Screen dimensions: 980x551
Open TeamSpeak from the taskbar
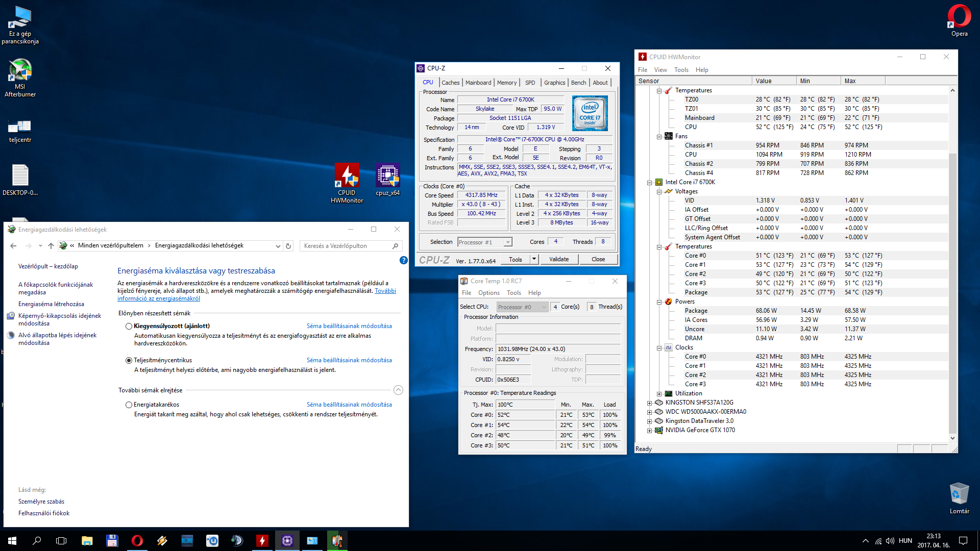237,540
